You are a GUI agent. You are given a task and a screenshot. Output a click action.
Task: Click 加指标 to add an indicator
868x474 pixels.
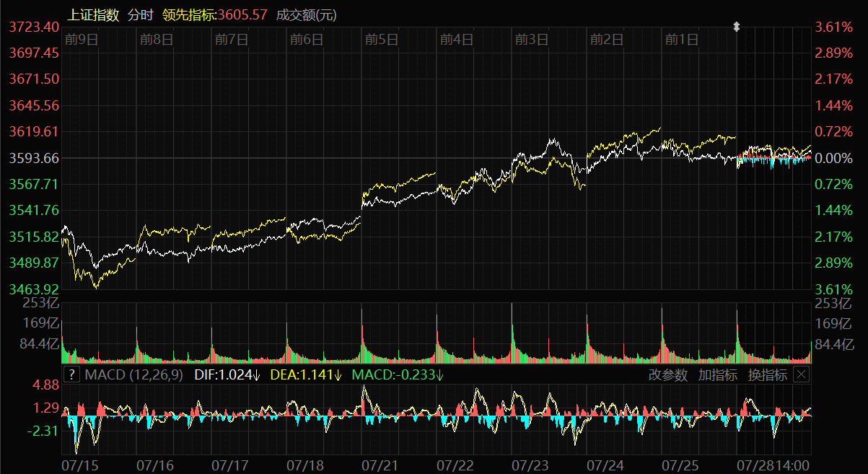[717, 374]
